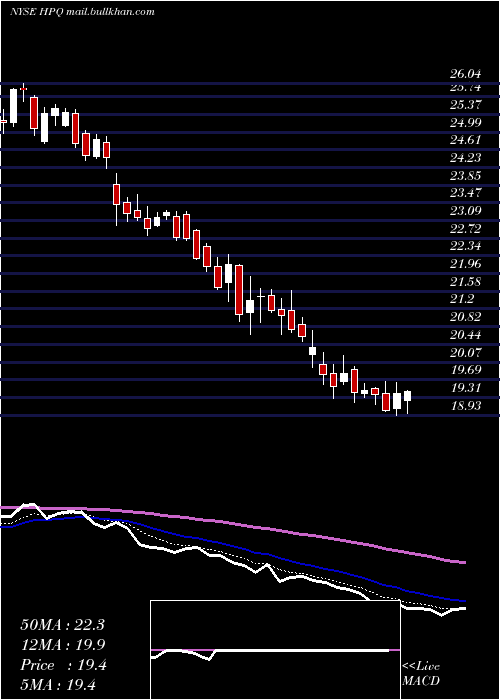Screen dimensions: 500x700
Task: Click the 19.31 price axis label
Action: pos(466,388)
